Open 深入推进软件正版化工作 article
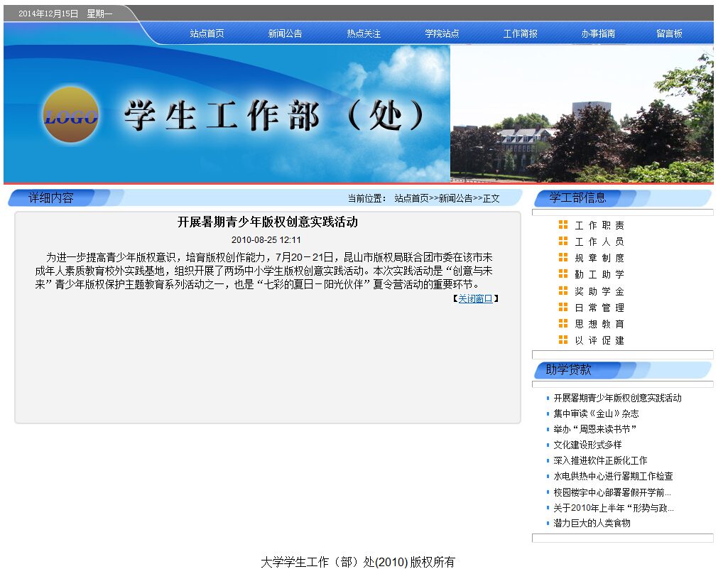 (x=600, y=460)
